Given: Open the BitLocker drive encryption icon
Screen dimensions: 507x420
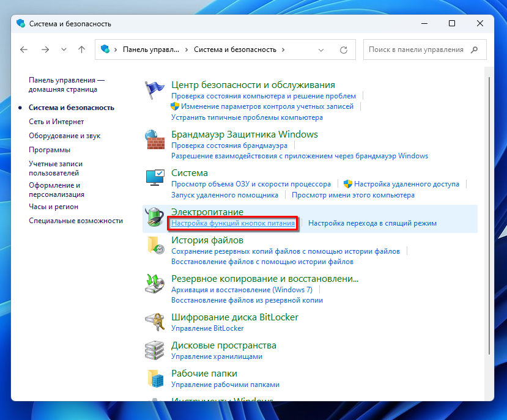Looking at the screenshot, I should coord(155,322).
